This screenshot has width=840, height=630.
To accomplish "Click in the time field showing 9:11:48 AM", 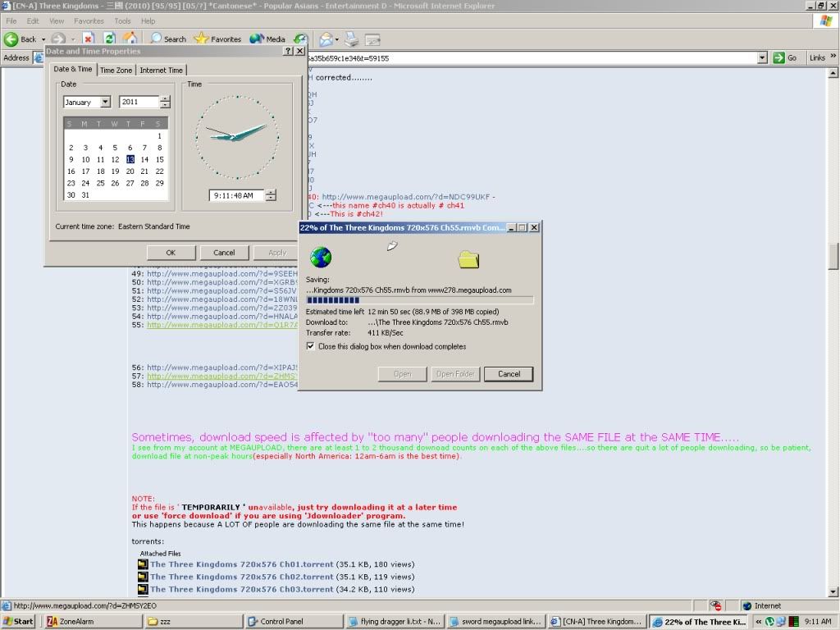I will point(237,195).
